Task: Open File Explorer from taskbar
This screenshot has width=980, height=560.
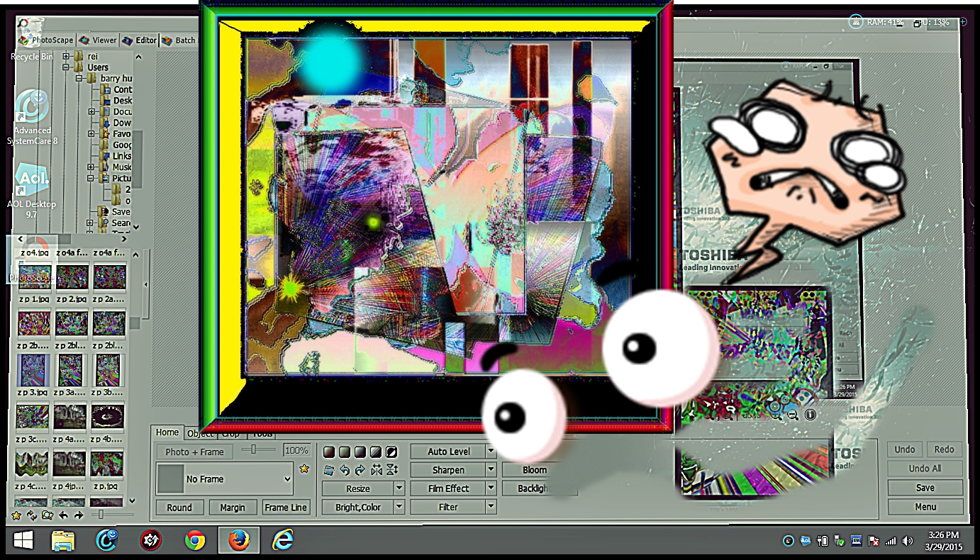Action: tap(63, 541)
